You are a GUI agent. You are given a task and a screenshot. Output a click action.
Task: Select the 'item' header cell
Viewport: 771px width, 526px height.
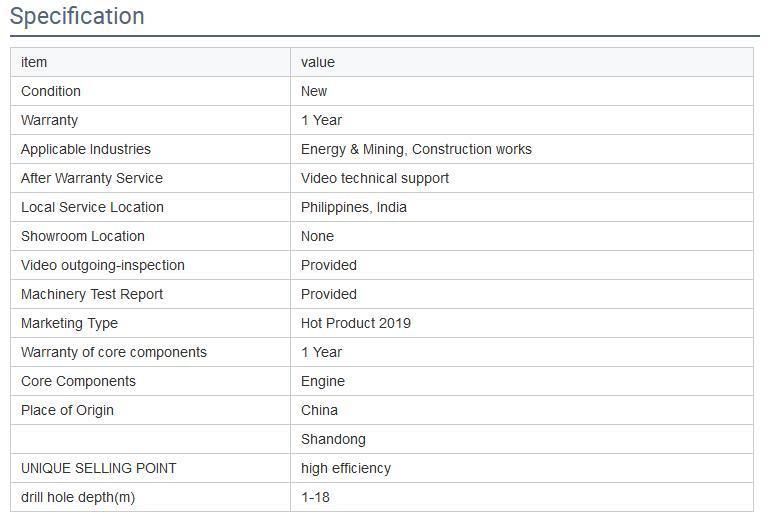[x=150, y=62]
